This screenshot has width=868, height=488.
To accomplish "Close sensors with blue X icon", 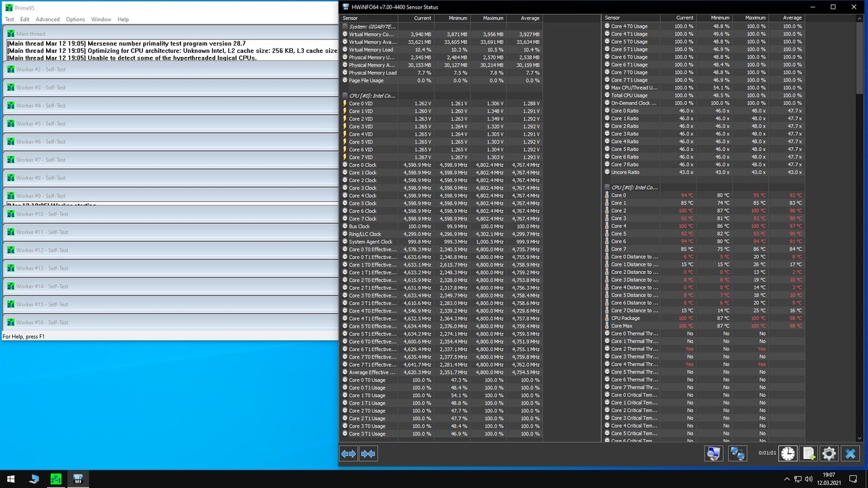I will (850, 453).
